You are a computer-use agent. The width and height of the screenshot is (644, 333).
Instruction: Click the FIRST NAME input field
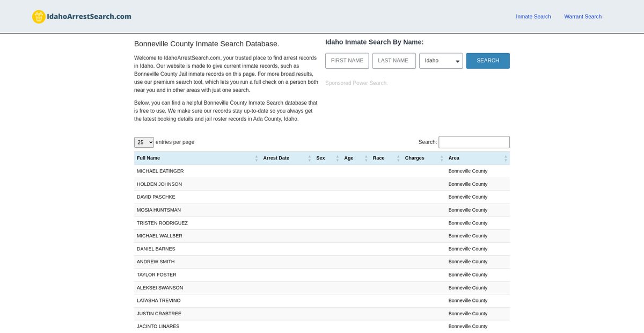(347, 61)
